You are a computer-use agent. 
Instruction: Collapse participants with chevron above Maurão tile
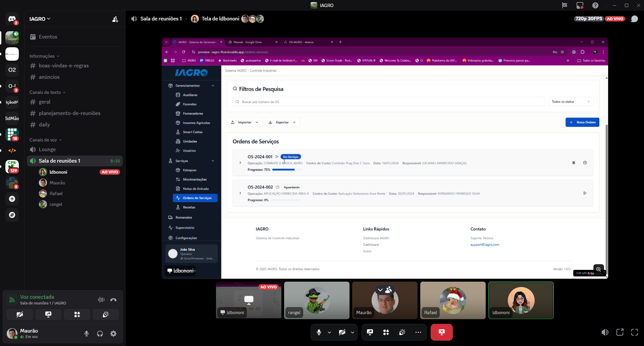[x=380, y=290]
